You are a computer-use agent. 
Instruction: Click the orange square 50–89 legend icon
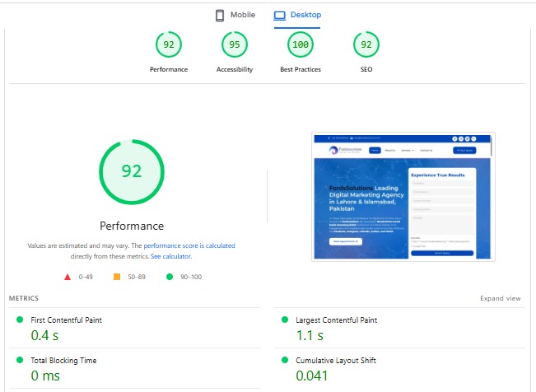tap(117, 278)
